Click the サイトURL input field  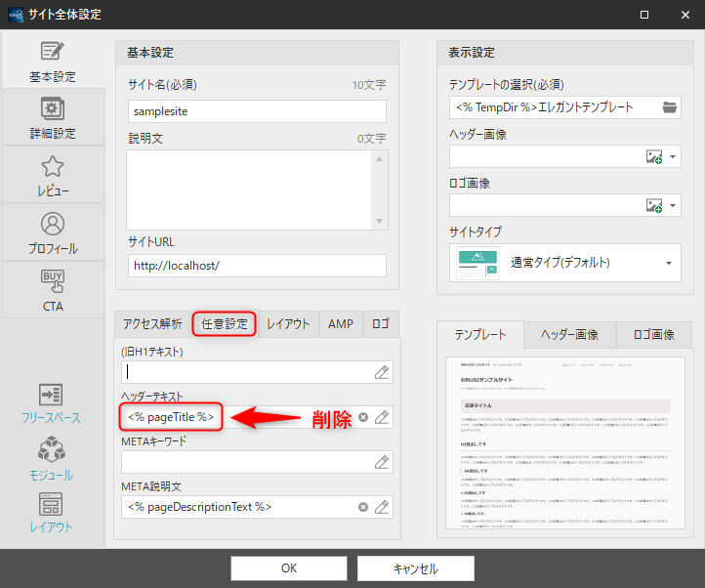click(256, 266)
